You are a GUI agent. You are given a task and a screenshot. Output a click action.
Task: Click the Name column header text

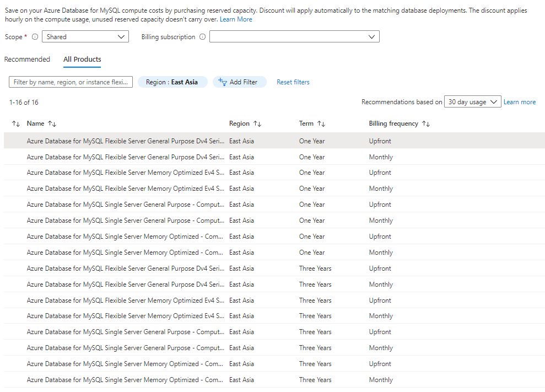(35, 123)
